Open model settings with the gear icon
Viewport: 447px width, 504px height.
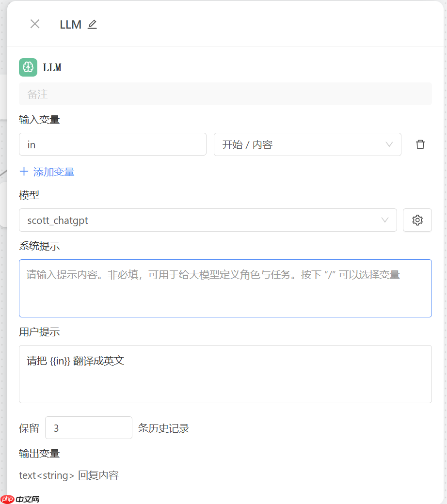point(417,220)
